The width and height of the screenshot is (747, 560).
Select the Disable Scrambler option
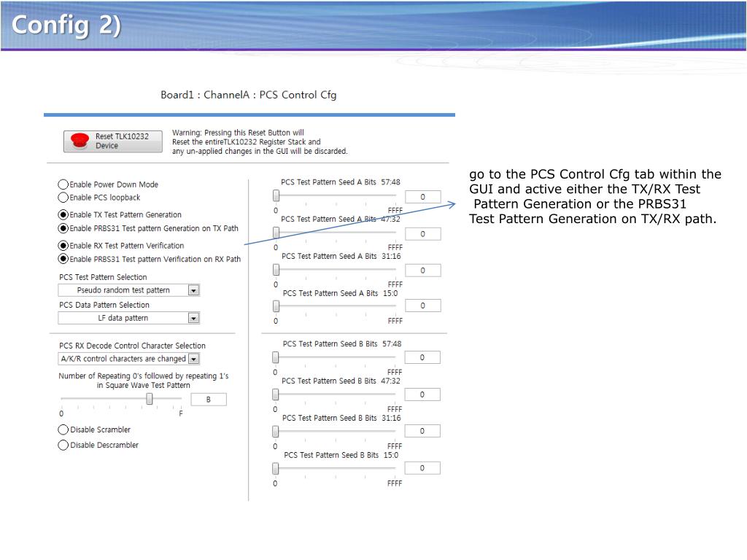(x=63, y=429)
